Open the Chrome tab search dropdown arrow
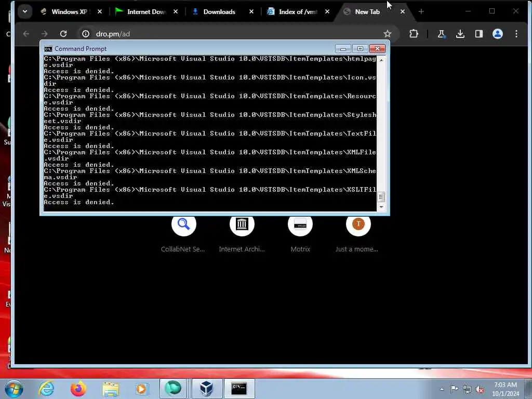Viewport: 532px width, 399px height. click(x=25, y=11)
